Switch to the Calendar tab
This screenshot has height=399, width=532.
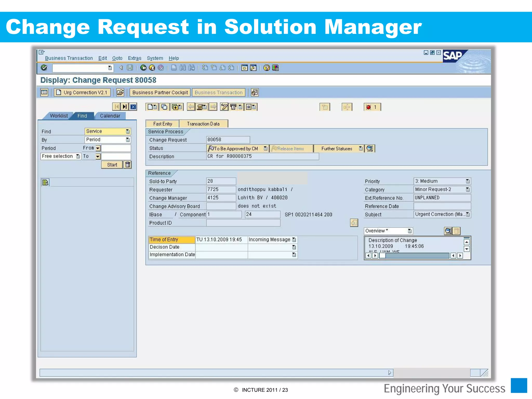(110, 116)
